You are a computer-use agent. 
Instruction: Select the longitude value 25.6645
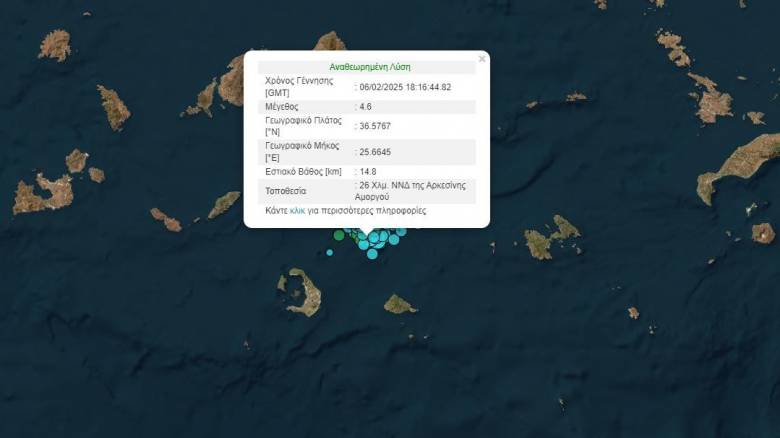click(x=375, y=152)
